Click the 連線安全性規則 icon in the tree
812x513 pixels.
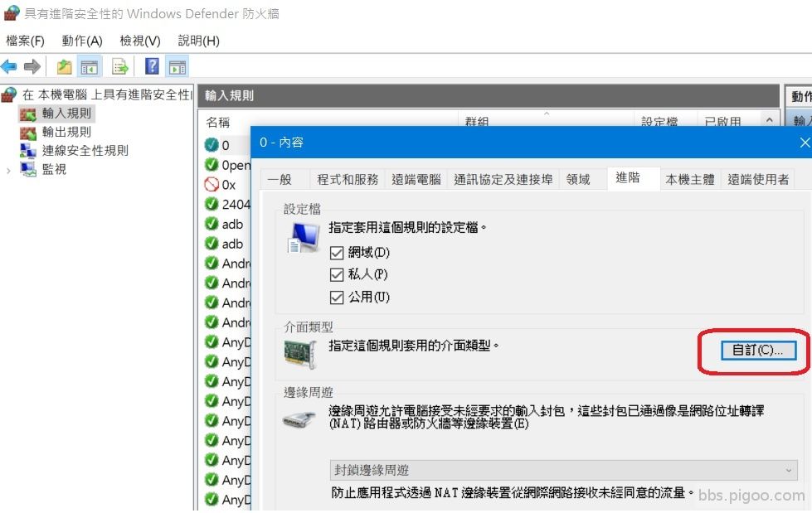coord(28,150)
